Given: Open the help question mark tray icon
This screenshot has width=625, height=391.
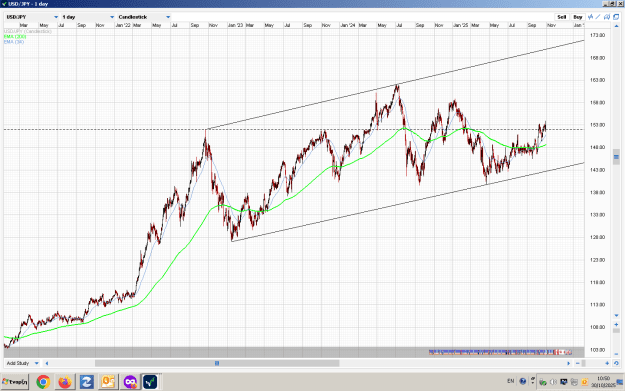Looking at the screenshot, I should tap(523, 381).
